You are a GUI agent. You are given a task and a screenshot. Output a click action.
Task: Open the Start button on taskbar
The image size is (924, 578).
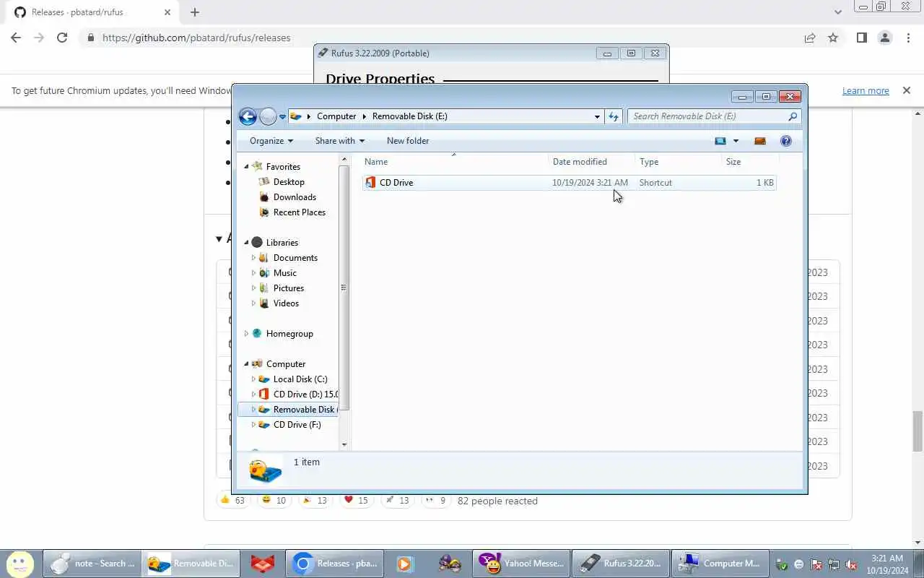[20, 564]
